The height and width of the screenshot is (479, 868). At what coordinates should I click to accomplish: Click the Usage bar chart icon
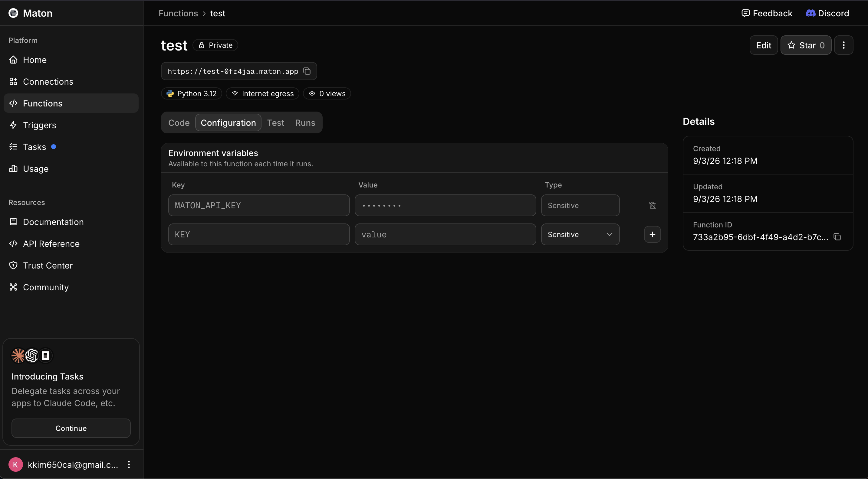click(13, 168)
